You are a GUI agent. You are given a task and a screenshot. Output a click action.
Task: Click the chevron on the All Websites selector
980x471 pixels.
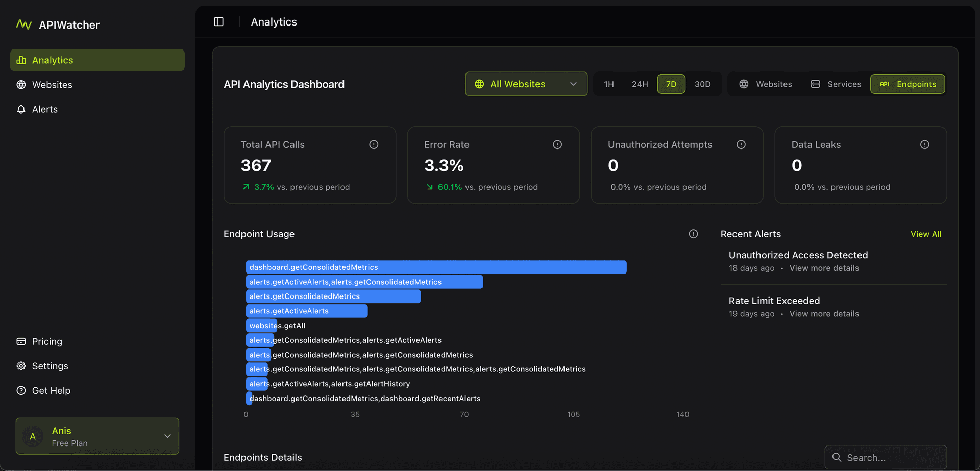pyautogui.click(x=573, y=84)
